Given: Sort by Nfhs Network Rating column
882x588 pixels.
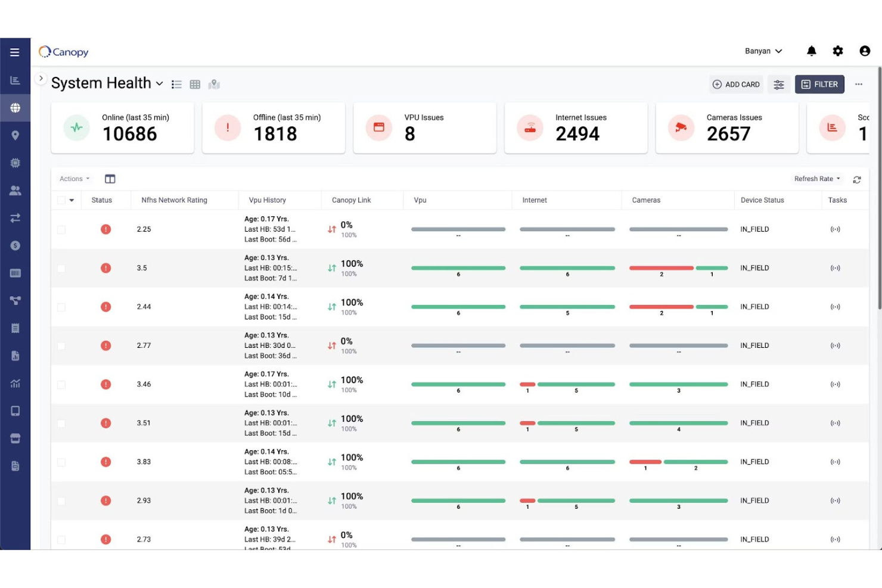Looking at the screenshot, I should [175, 200].
